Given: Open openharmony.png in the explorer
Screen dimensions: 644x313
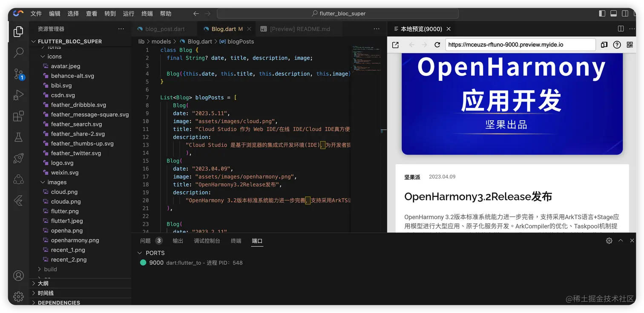Looking at the screenshot, I should coord(75,240).
